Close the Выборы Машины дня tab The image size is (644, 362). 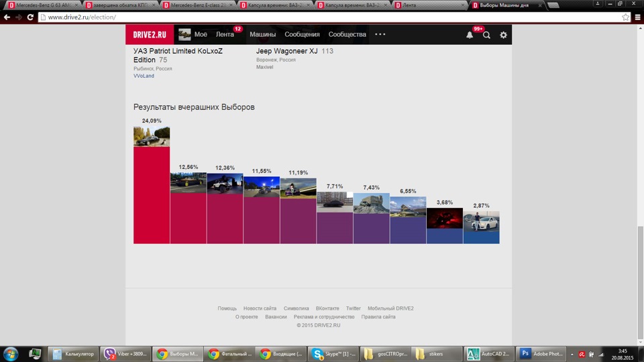click(539, 5)
